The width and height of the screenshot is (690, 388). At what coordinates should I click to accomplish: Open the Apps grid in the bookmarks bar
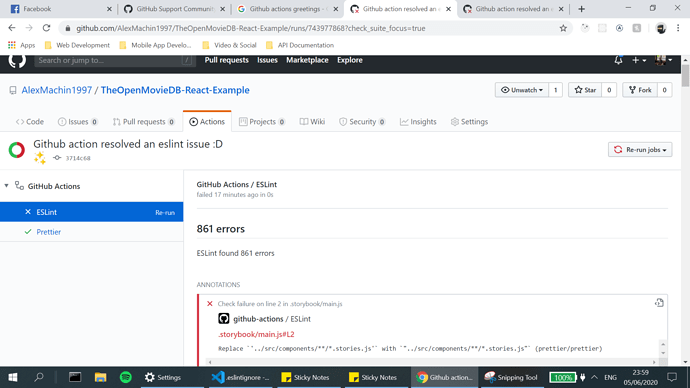[x=21, y=45]
